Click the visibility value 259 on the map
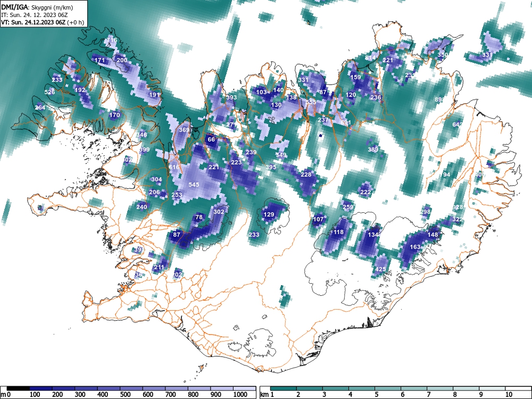The height and width of the screenshot is (399, 532). click(x=348, y=207)
